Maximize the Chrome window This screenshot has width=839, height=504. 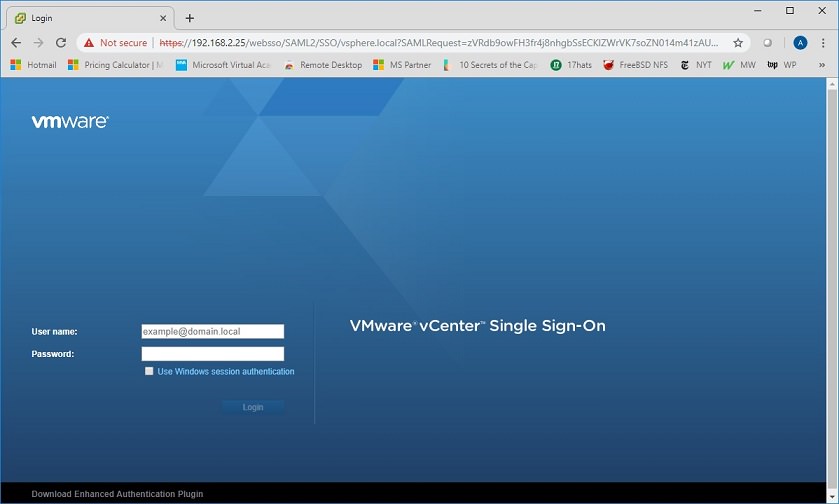790,11
